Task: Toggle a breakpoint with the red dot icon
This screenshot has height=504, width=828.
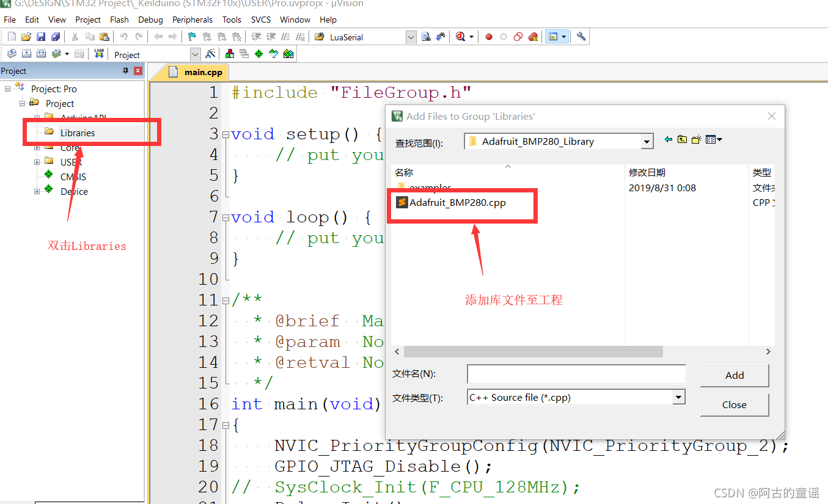Action: [489, 36]
